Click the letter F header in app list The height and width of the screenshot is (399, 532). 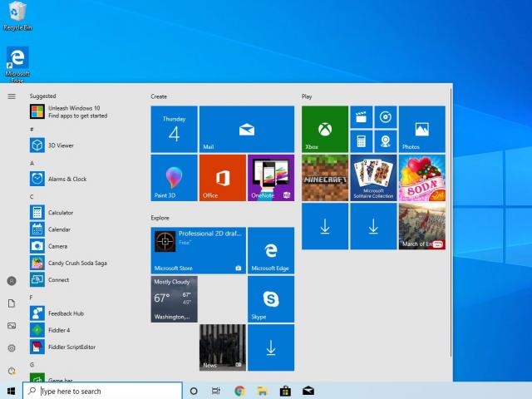[32, 297]
